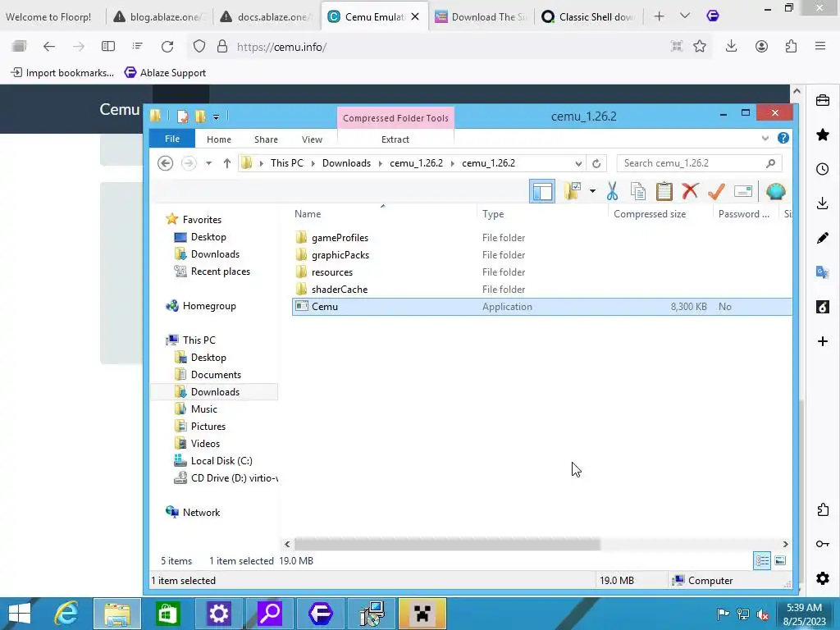Image resolution: width=840 pixels, height=630 pixels.
Task: Open the browser hamburger menu
Action: pos(820,47)
